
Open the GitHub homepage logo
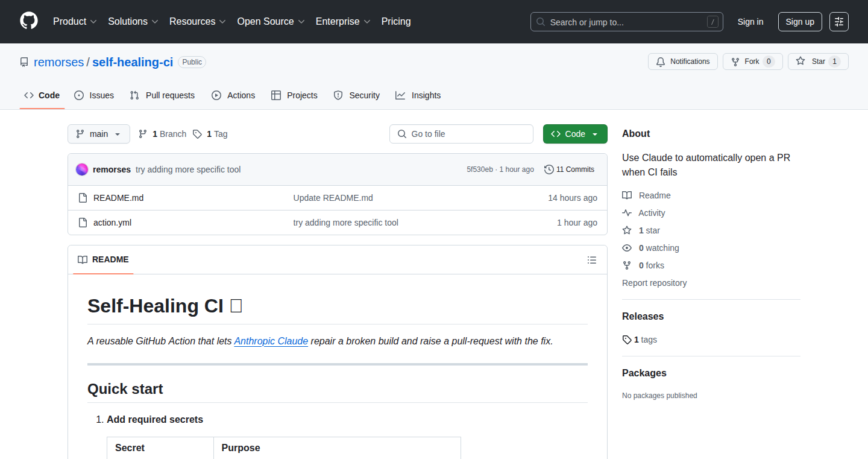tap(29, 22)
